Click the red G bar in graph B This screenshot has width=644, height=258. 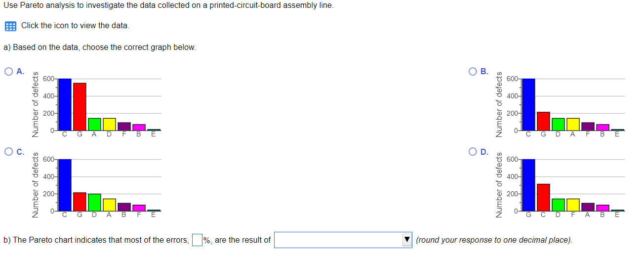(543, 121)
